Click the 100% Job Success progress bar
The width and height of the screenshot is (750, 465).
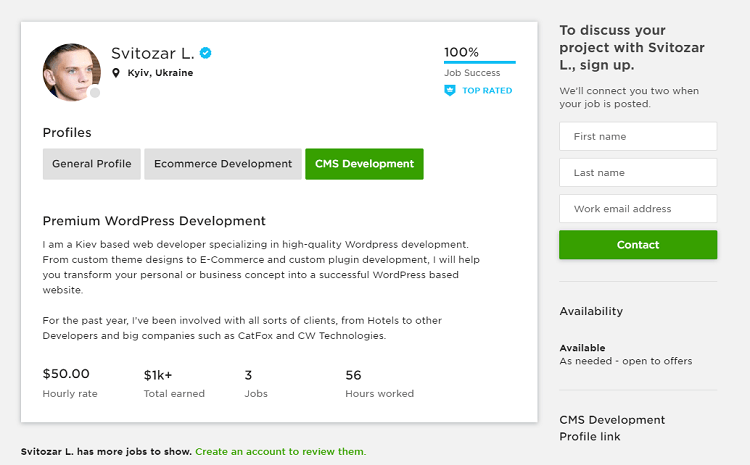[480, 62]
